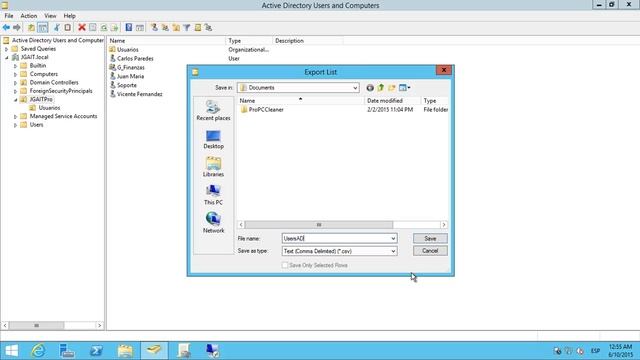Go up one level via toolbar icon
This screenshot has height=360, width=640.
coord(31,27)
